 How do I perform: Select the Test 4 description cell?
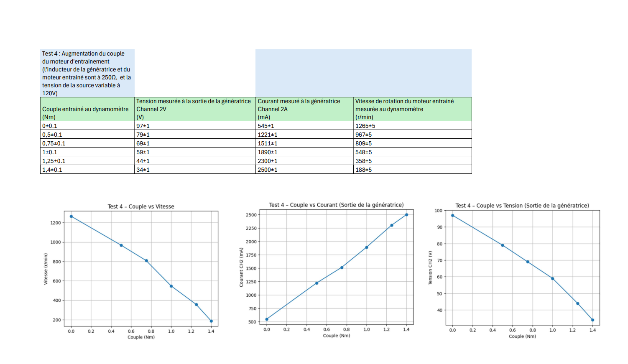click(x=87, y=73)
